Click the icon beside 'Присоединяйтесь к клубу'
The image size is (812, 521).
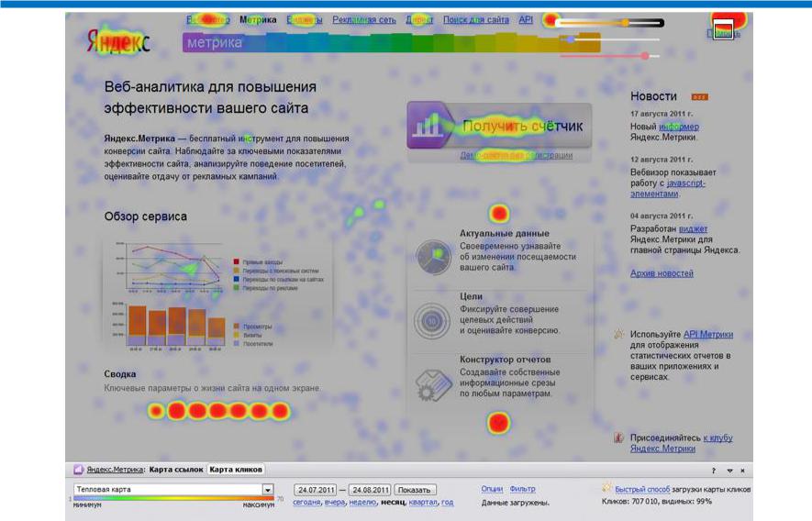tap(618, 438)
